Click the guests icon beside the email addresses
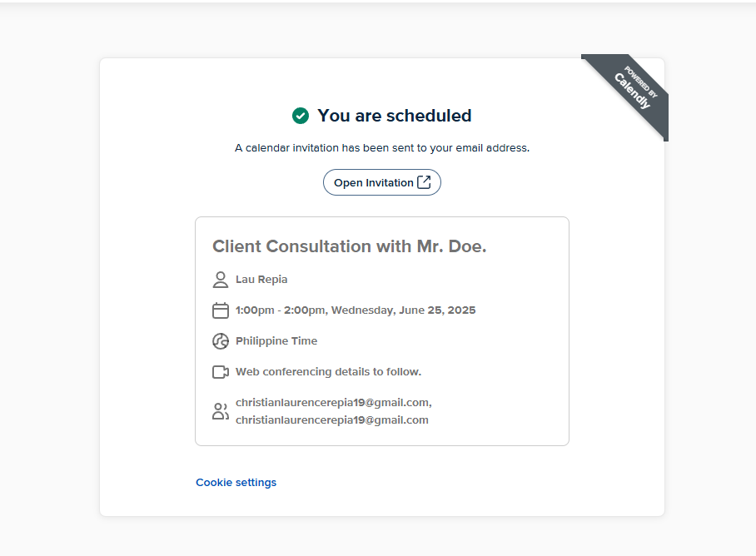This screenshot has width=756, height=556. click(x=221, y=411)
